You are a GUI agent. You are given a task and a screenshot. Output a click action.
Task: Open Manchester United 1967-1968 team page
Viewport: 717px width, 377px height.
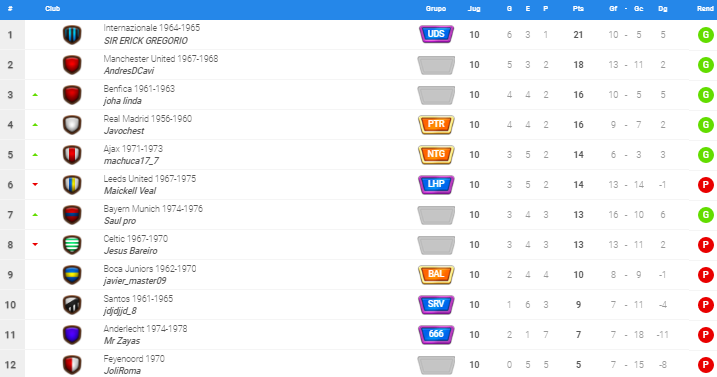(x=161, y=59)
